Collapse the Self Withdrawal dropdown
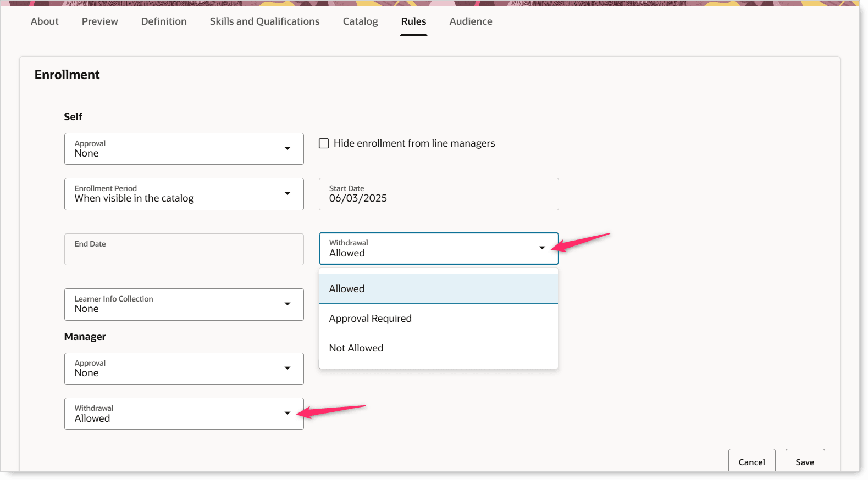The height and width of the screenshot is (480, 868). (439, 248)
